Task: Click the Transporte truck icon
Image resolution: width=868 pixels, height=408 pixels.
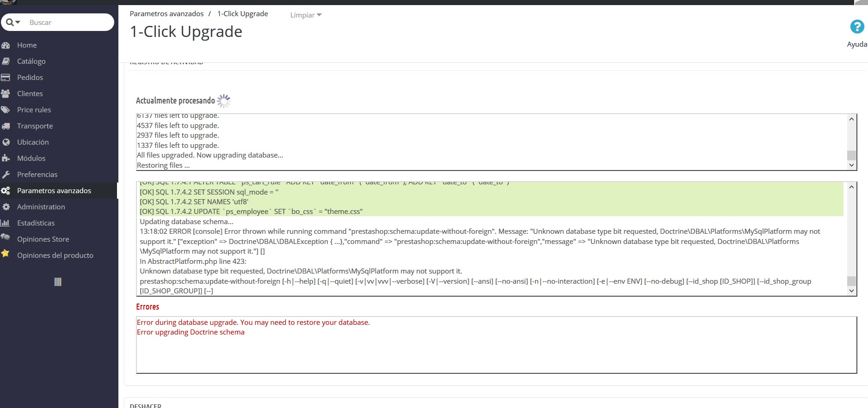Action: [x=6, y=126]
